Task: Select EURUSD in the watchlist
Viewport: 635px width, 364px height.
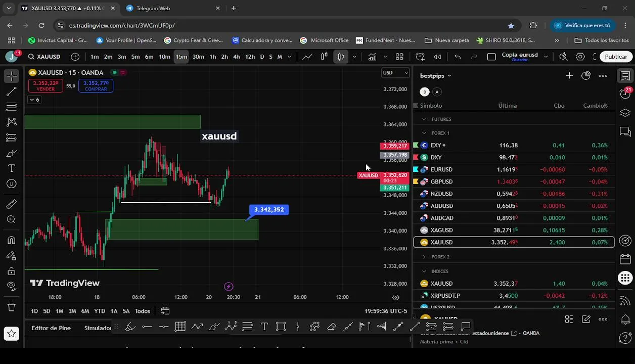Action: 514,169
